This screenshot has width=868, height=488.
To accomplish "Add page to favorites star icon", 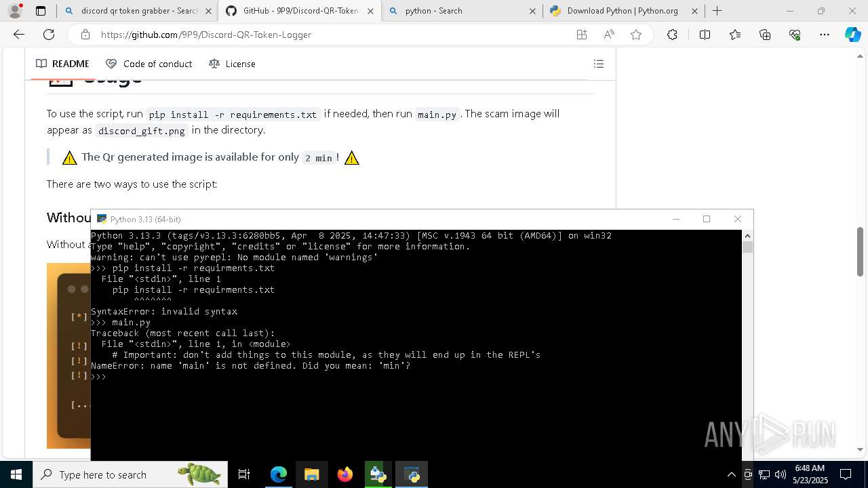I will pyautogui.click(x=636, y=35).
